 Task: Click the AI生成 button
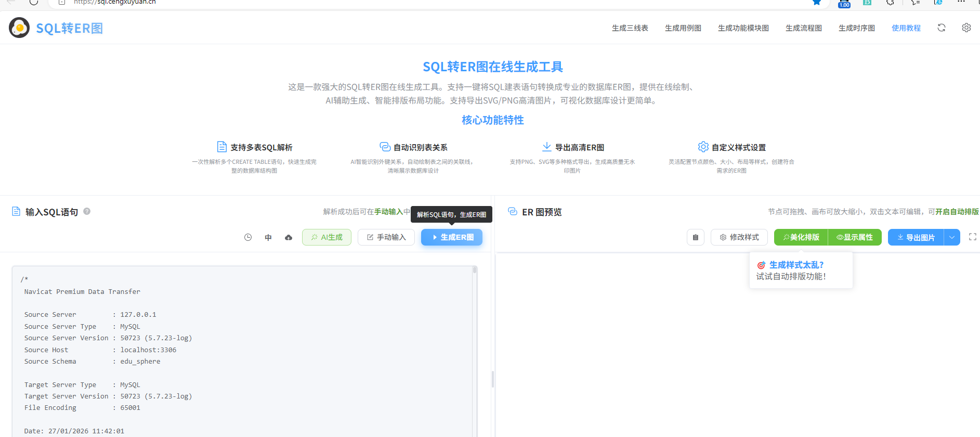[326, 237]
